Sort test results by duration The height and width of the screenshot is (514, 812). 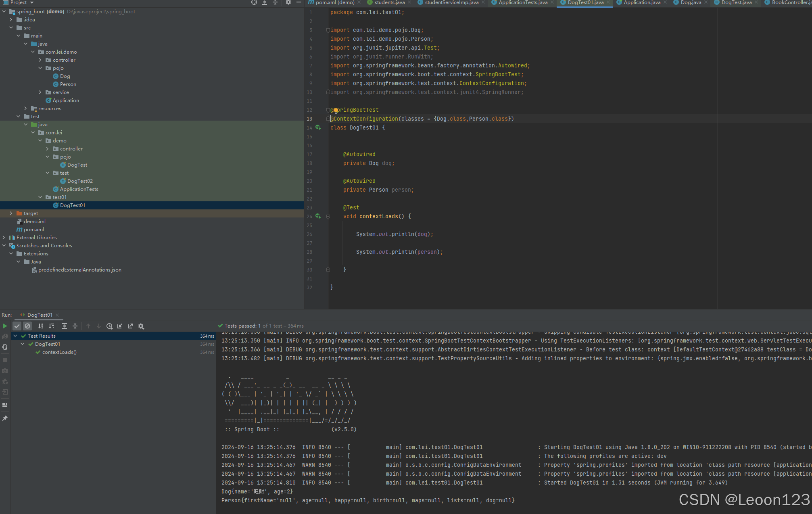(x=51, y=326)
